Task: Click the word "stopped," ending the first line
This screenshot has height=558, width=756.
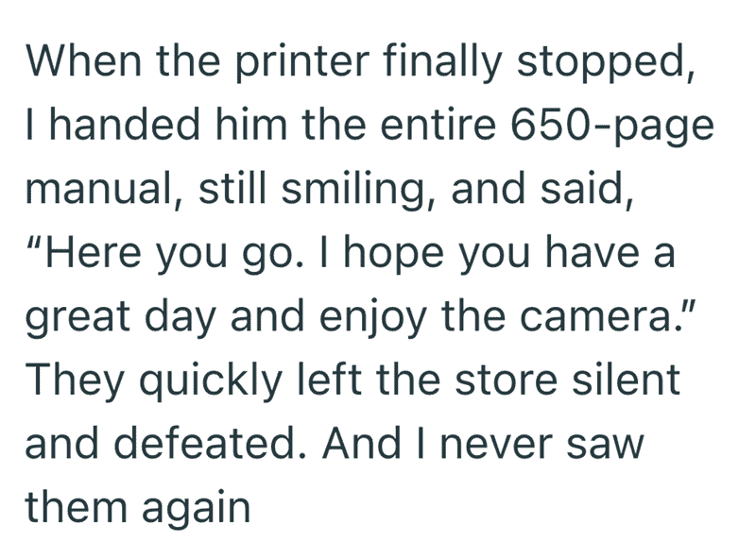Action: point(606,63)
